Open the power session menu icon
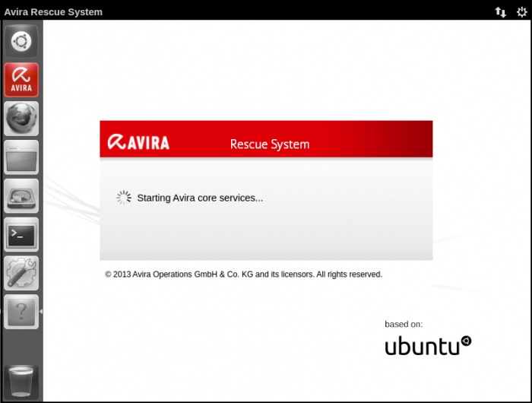532x403 pixels. click(521, 12)
